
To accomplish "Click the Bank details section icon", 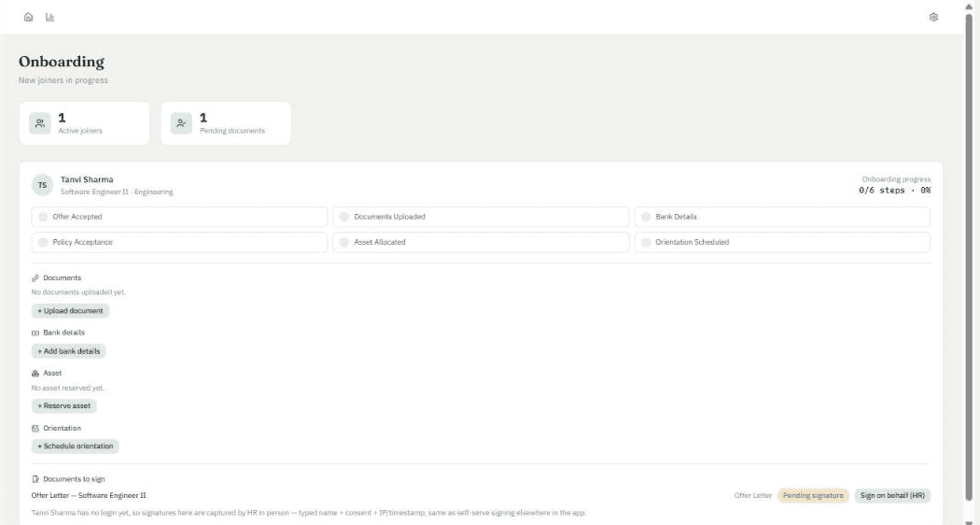I will click(x=35, y=333).
